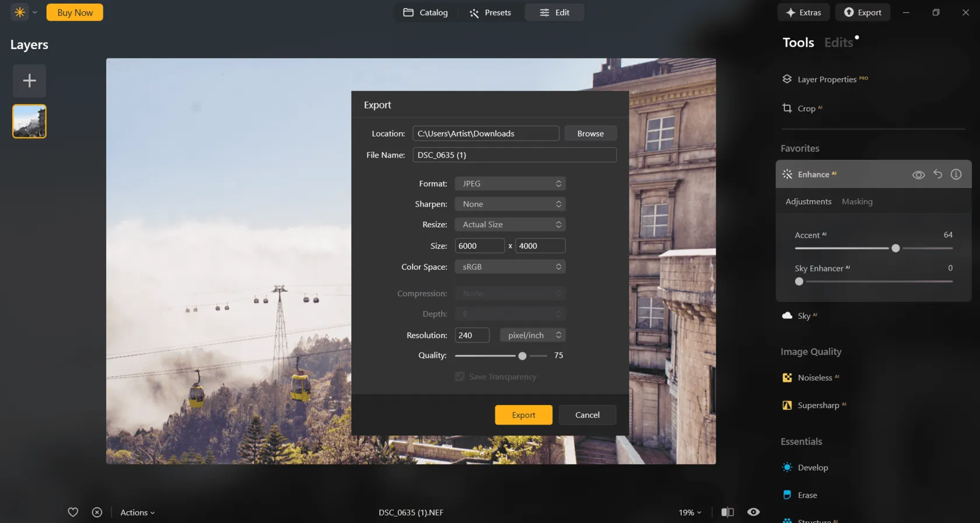Expand the Color Space sRGB dropdown
The height and width of the screenshot is (523, 980).
(510, 267)
